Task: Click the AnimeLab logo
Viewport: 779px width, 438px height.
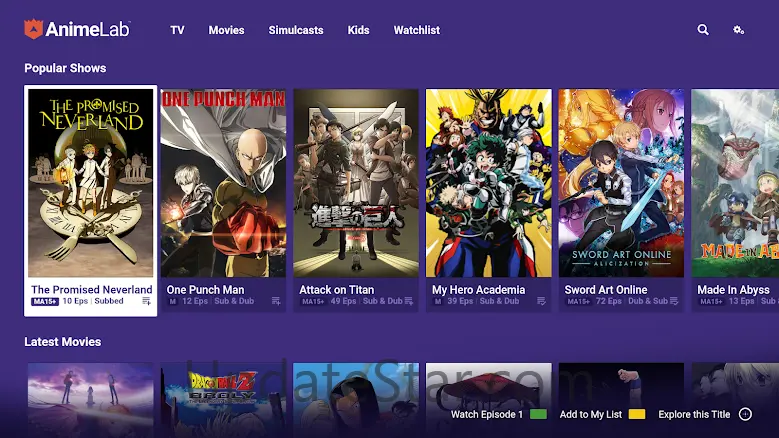Action: coord(77,30)
